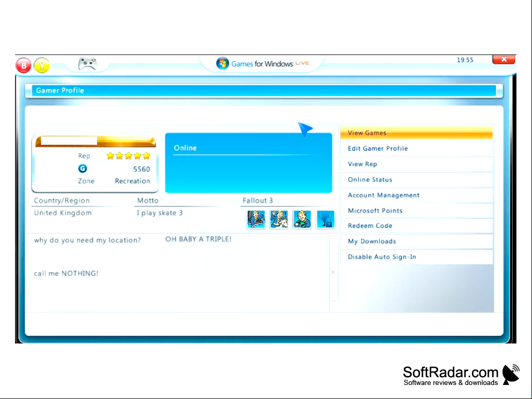Click the red B button icon
This screenshot has width=532, height=399.
[x=23, y=65]
